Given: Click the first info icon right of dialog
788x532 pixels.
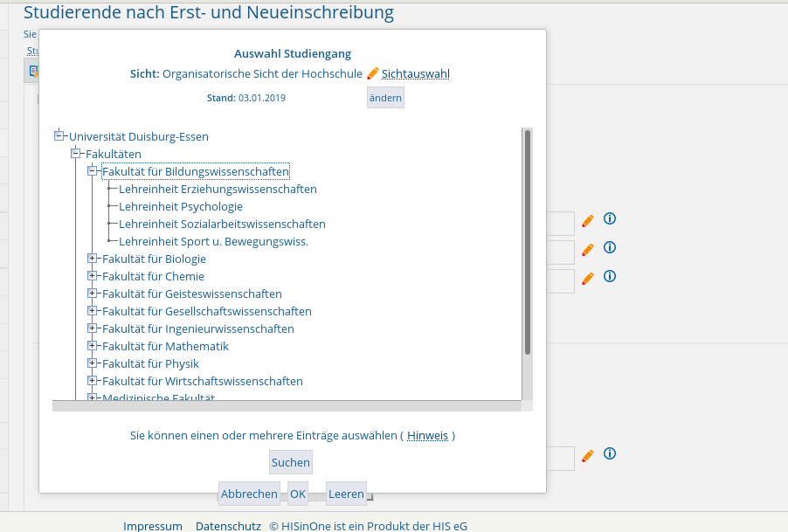Looking at the screenshot, I should [x=610, y=218].
